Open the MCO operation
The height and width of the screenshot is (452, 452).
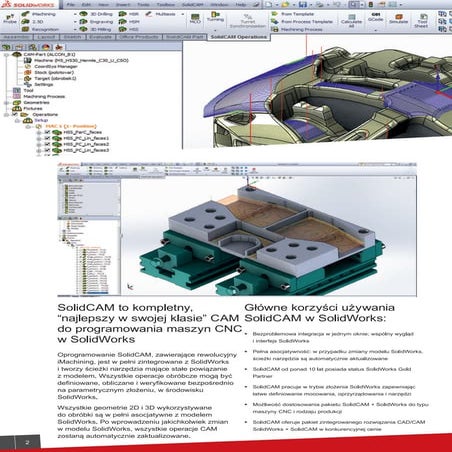(195, 18)
